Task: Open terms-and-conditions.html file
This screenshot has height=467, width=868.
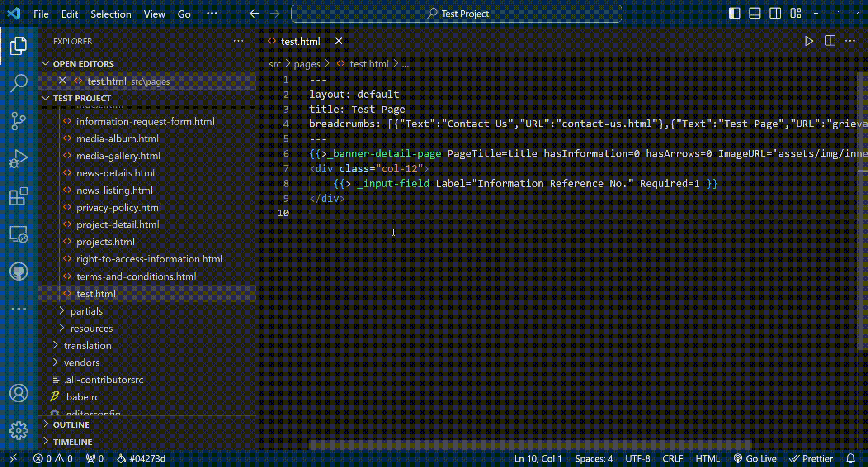Action: tap(147, 276)
